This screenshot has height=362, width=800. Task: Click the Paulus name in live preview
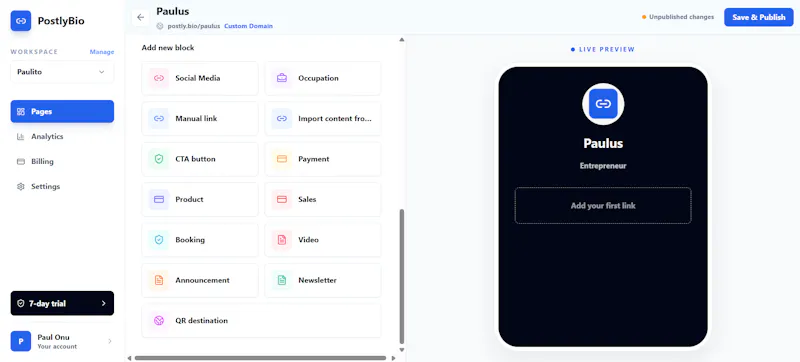pyautogui.click(x=603, y=143)
